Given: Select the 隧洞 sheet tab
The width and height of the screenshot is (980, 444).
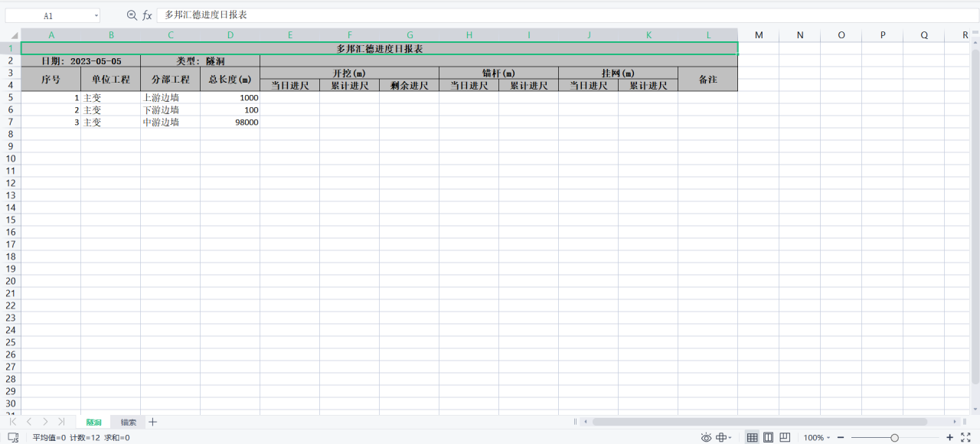Looking at the screenshot, I should [x=93, y=422].
